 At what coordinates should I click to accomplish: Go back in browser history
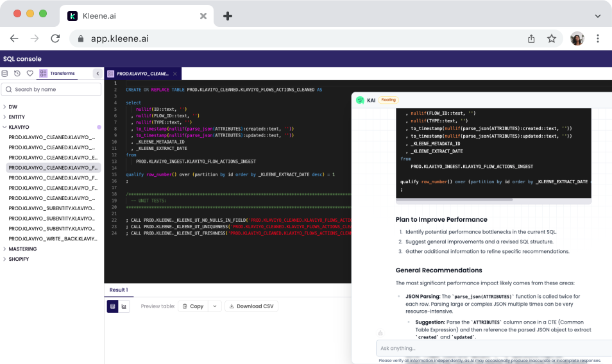[14, 38]
